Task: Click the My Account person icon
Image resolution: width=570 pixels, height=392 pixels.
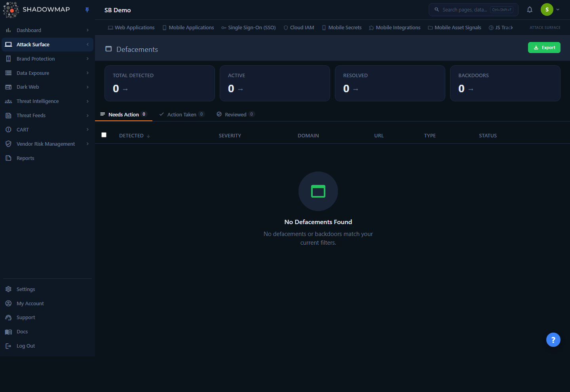Action: pos(8,303)
